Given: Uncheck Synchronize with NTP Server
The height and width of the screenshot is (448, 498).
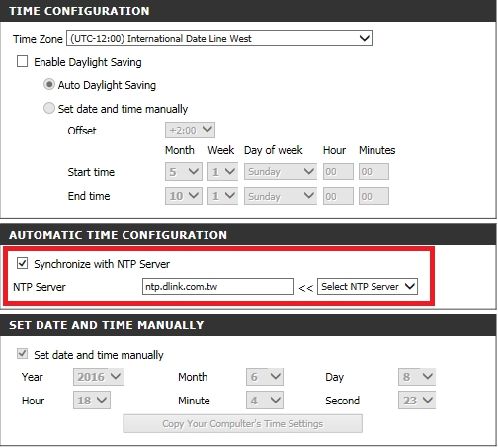Looking at the screenshot, I should (x=22, y=264).
